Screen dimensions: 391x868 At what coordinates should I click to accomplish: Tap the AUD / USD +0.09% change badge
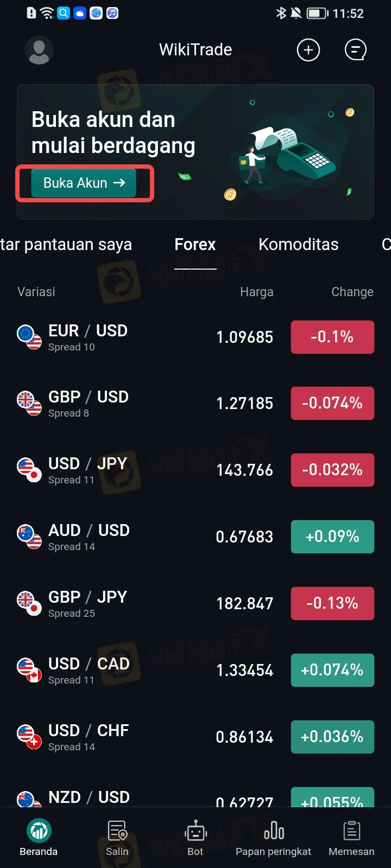(332, 537)
